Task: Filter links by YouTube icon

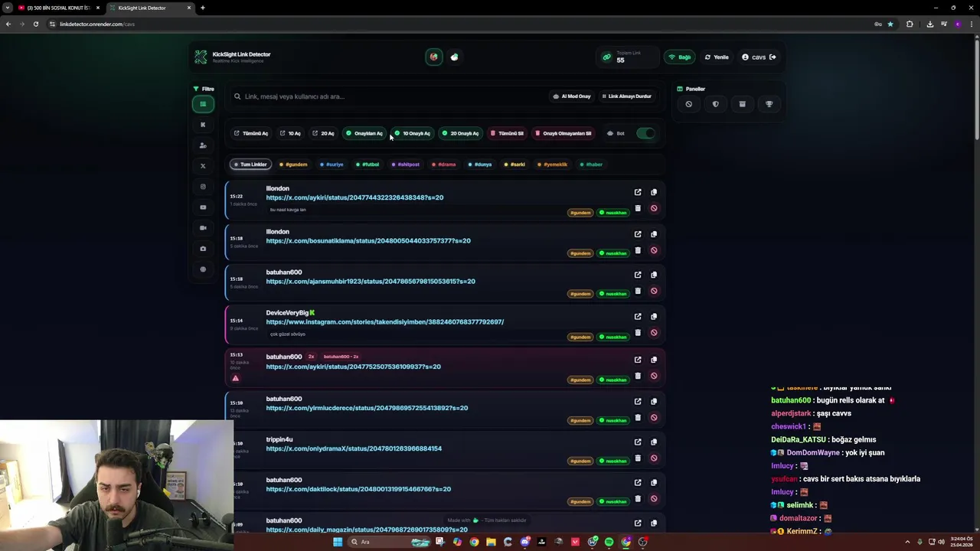Action: pyautogui.click(x=203, y=207)
